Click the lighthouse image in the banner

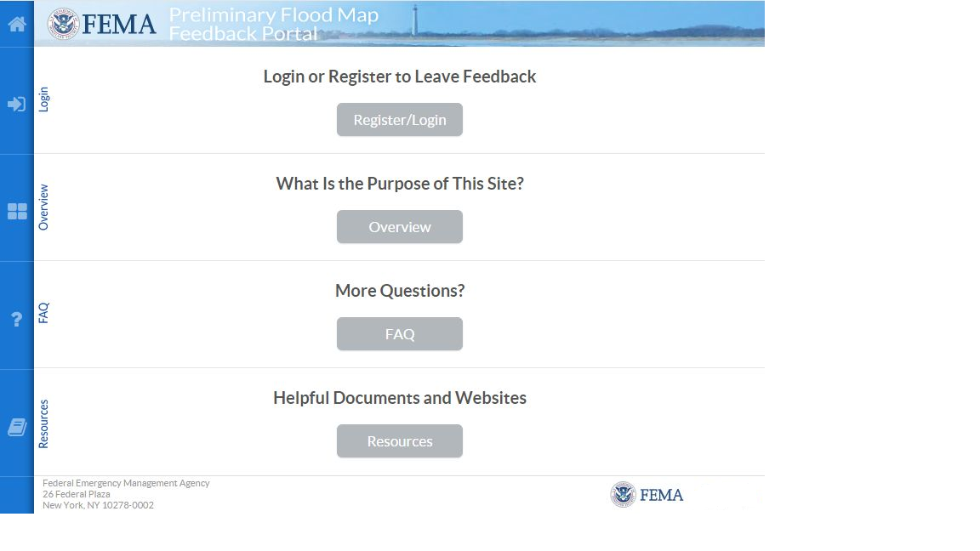[x=414, y=20]
